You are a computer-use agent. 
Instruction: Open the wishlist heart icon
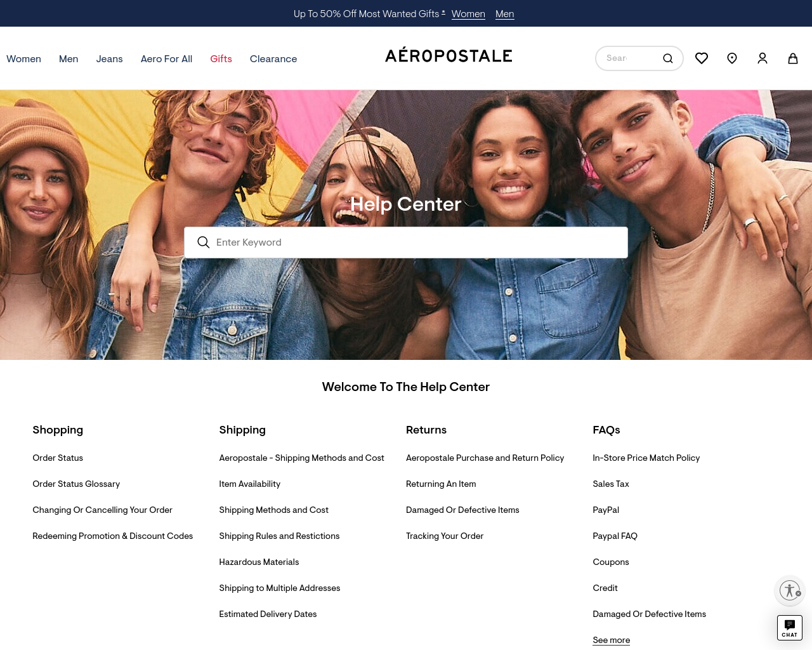click(x=702, y=58)
